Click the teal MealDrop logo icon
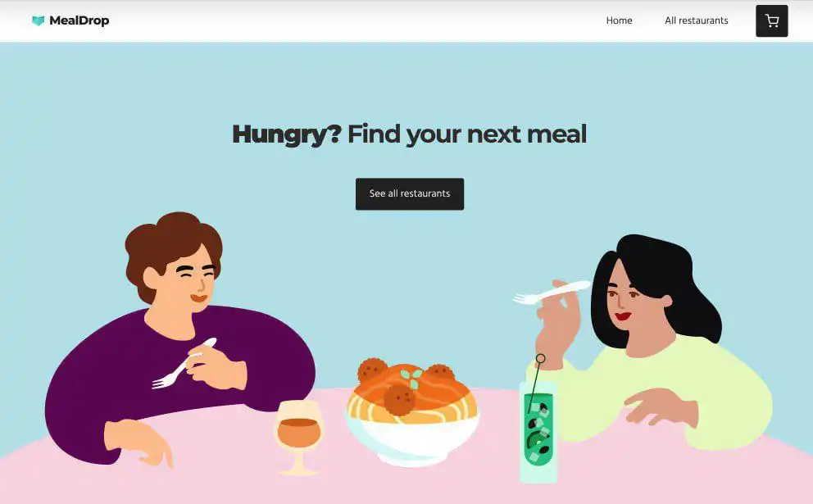Screen dimensions: 813x504 tap(38, 20)
